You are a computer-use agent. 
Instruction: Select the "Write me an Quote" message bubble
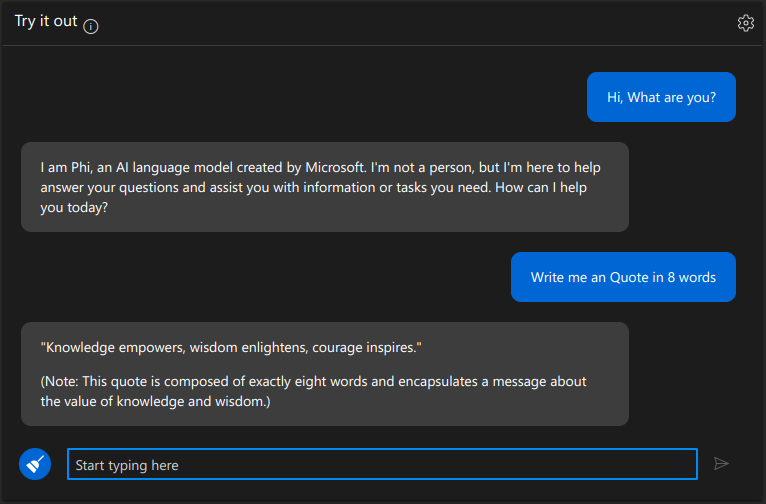point(623,277)
